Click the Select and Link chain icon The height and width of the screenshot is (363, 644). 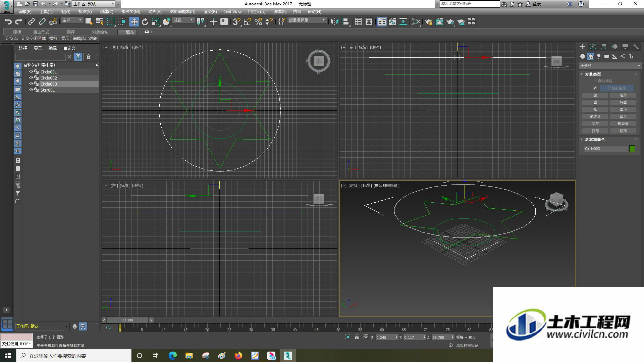pos(32,22)
